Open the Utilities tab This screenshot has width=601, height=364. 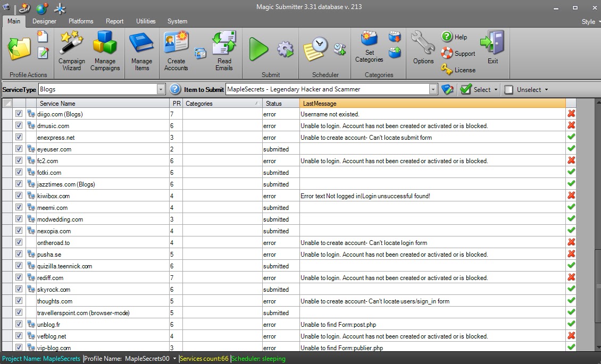(x=146, y=21)
